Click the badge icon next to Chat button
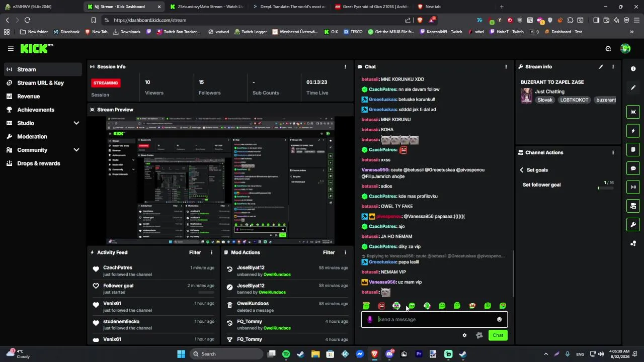Viewport: 644px width, 362px height. pos(479,335)
